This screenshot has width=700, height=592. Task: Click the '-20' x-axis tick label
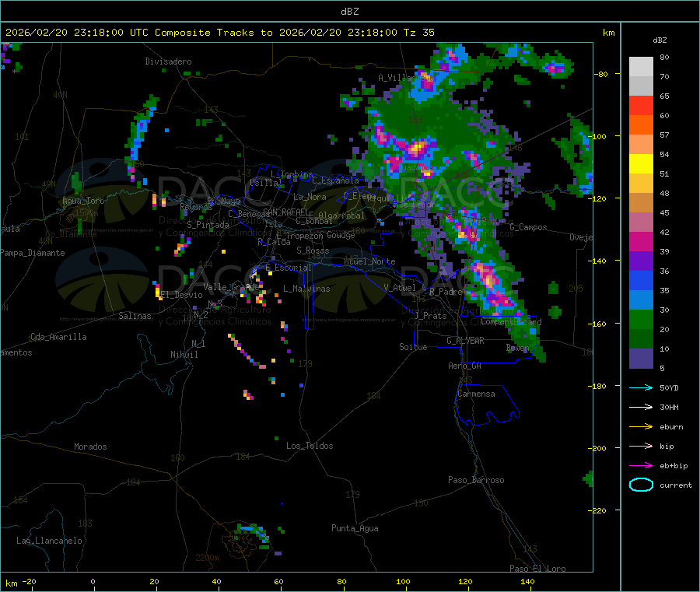pos(30,581)
